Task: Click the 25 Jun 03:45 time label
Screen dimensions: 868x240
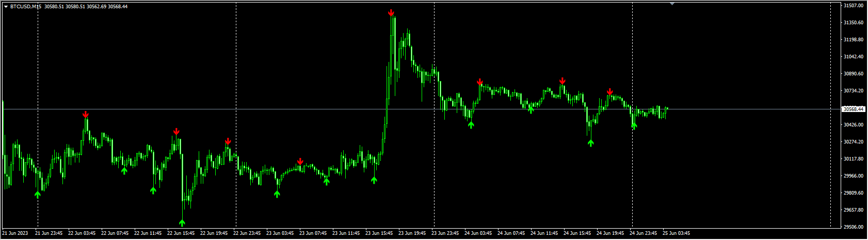Action: tap(677, 233)
